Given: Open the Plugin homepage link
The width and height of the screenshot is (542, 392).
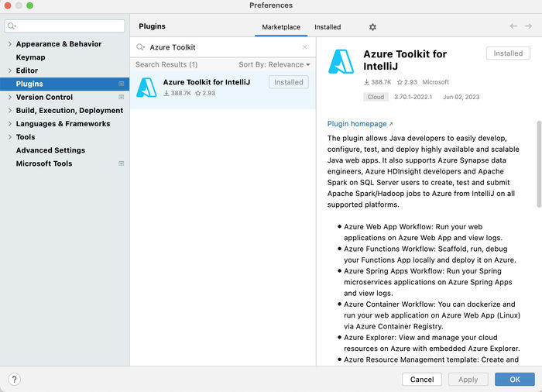Looking at the screenshot, I should 357,124.
